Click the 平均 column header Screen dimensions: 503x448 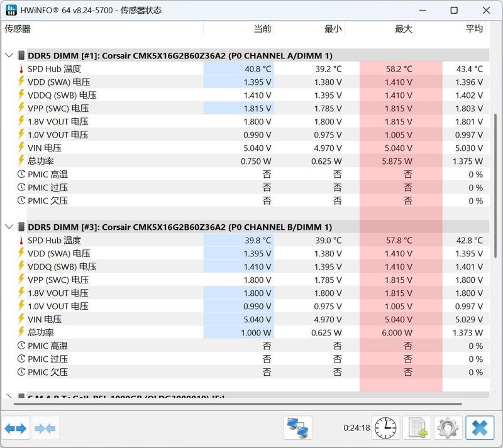coord(474,29)
